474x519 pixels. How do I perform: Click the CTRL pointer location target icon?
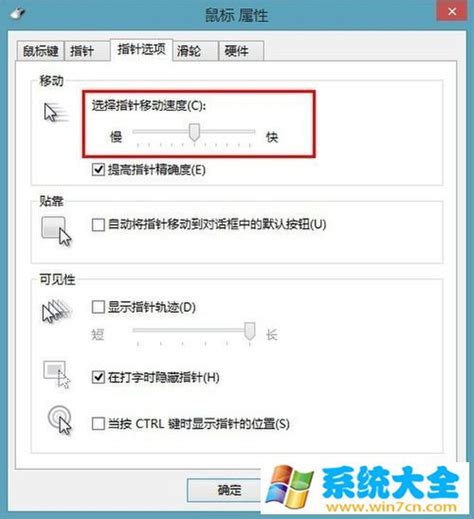tap(59, 420)
